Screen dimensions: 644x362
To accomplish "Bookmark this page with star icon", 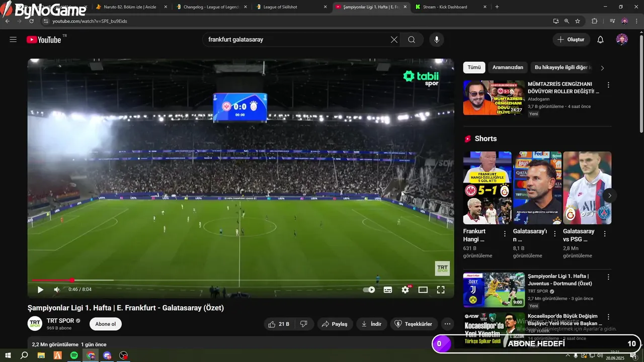I will [578, 21].
